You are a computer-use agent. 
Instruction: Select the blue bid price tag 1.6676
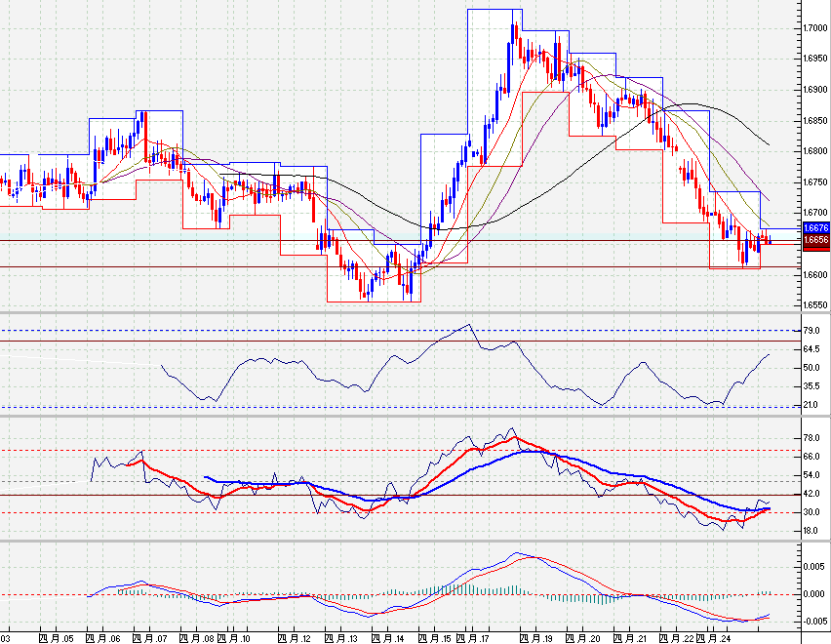812,227
